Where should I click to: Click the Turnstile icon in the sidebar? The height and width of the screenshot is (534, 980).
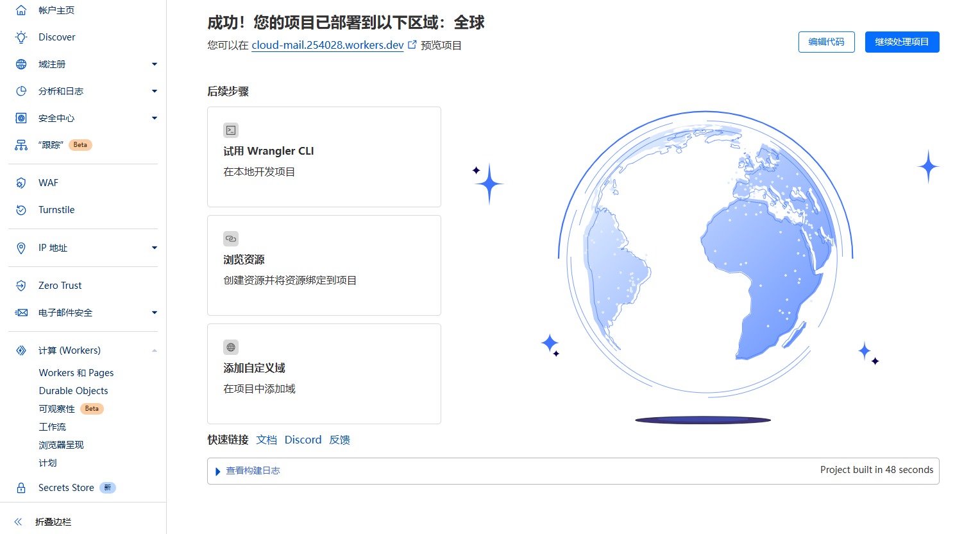tap(21, 209)
